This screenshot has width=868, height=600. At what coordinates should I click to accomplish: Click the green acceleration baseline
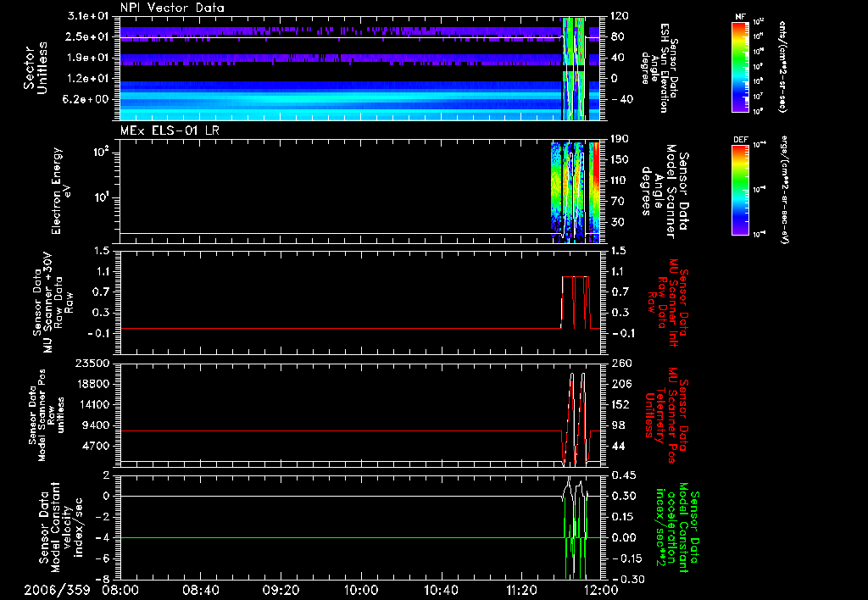341,537
